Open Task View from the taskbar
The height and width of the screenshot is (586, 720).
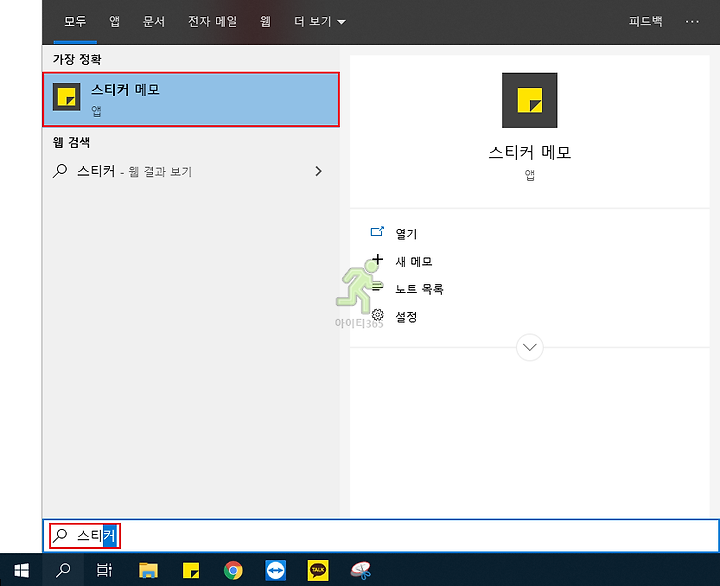(104, 570)
